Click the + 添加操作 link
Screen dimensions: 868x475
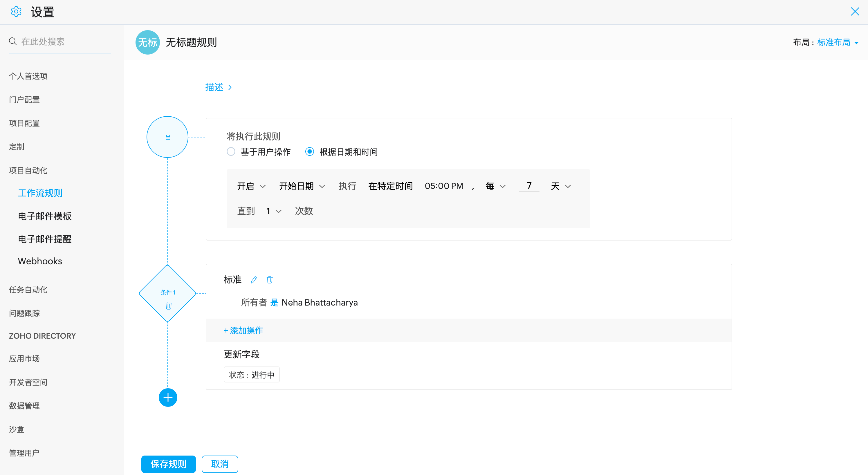243,330
